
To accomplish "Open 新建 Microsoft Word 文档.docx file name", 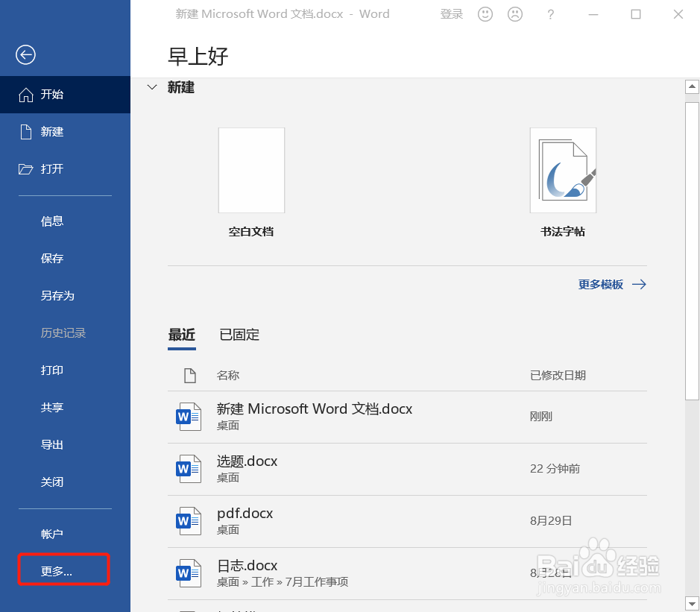I will [x=315, y=409].
